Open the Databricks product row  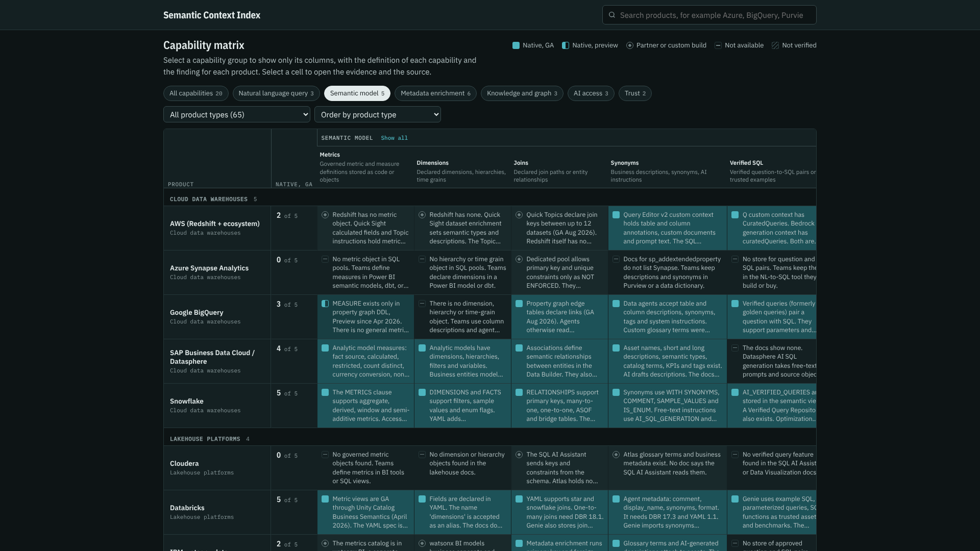217,512
